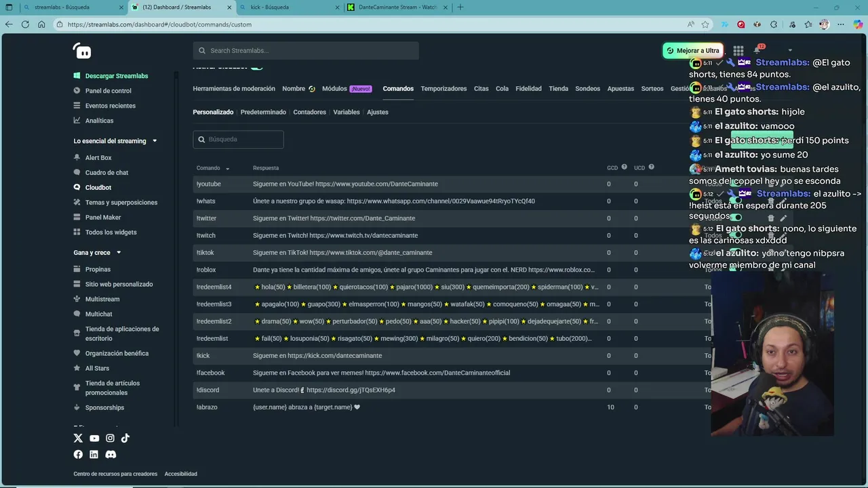Open Tienda de aplicaciones de escritorio
This screenshot has height=488, width=868.
pos(117,333)
